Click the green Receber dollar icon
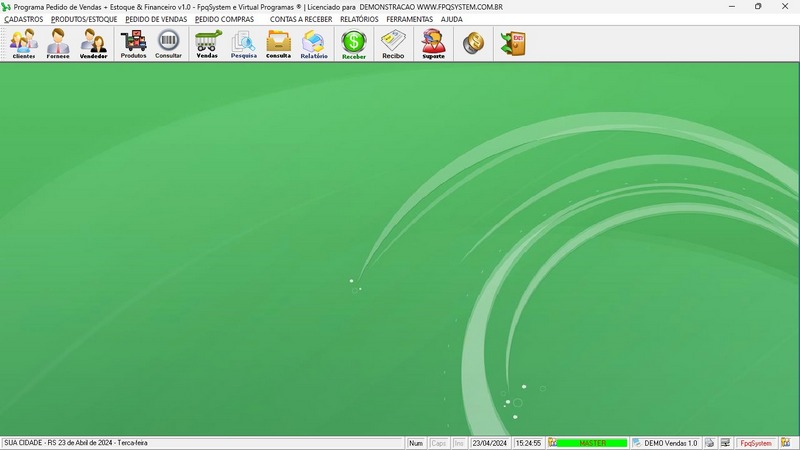800x450 pixels. click(x=354, y=44)
